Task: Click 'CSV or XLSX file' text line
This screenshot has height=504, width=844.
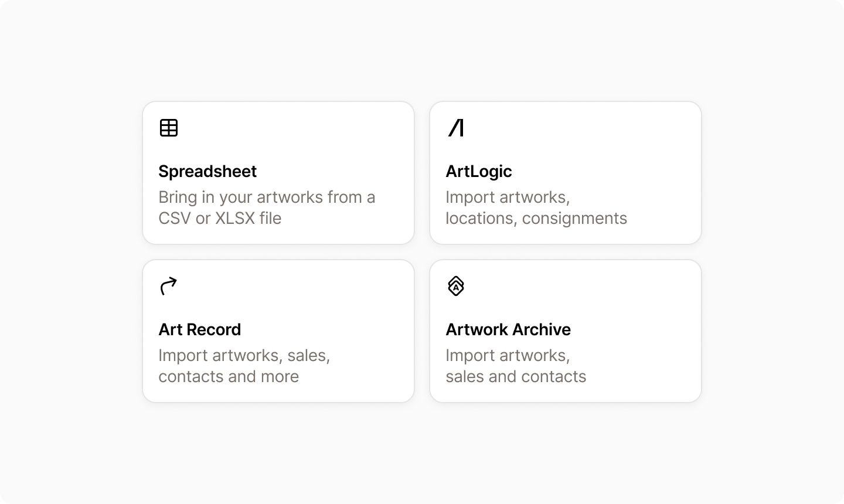Action: 220,218
